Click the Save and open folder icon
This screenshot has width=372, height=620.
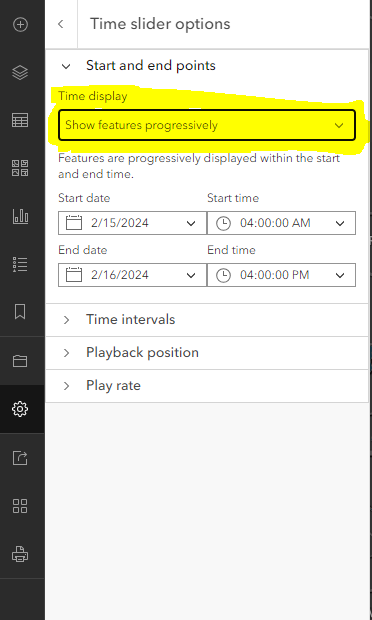[20, 361]
